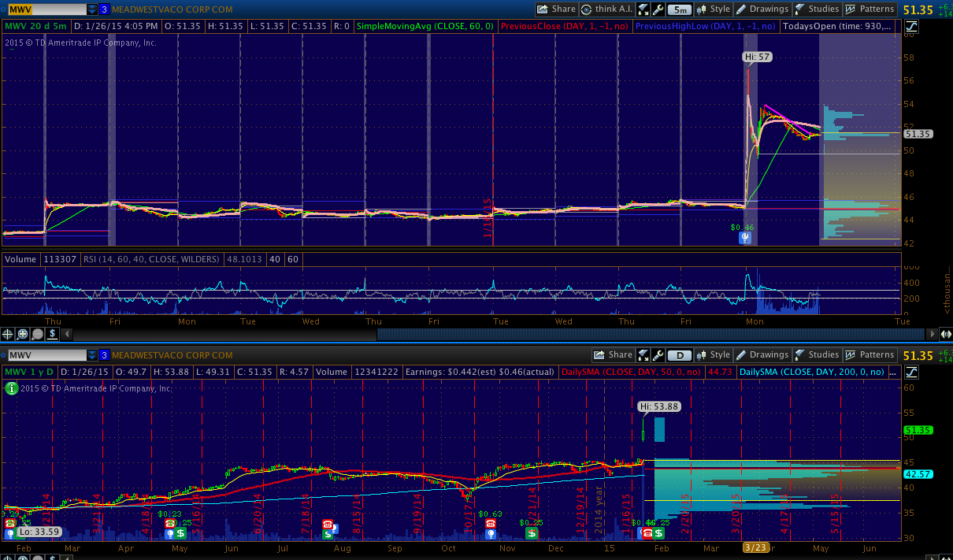Toggle the scale icon right of lower chart
953x560 pixels.
[911, 372]
